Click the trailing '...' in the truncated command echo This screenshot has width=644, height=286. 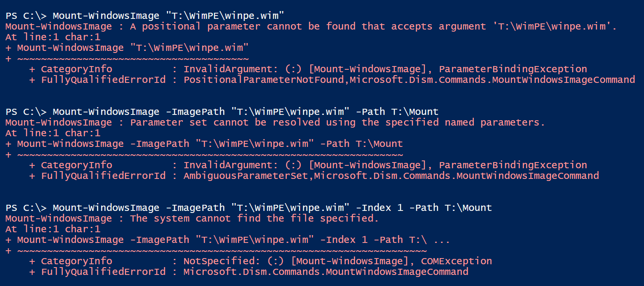(x=441, y=240)
